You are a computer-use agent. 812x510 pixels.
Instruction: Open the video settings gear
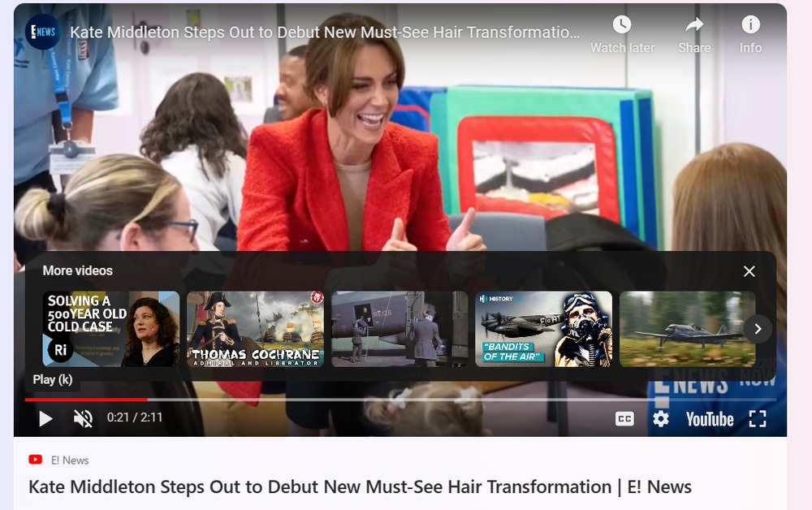click(x=661, y=418)
